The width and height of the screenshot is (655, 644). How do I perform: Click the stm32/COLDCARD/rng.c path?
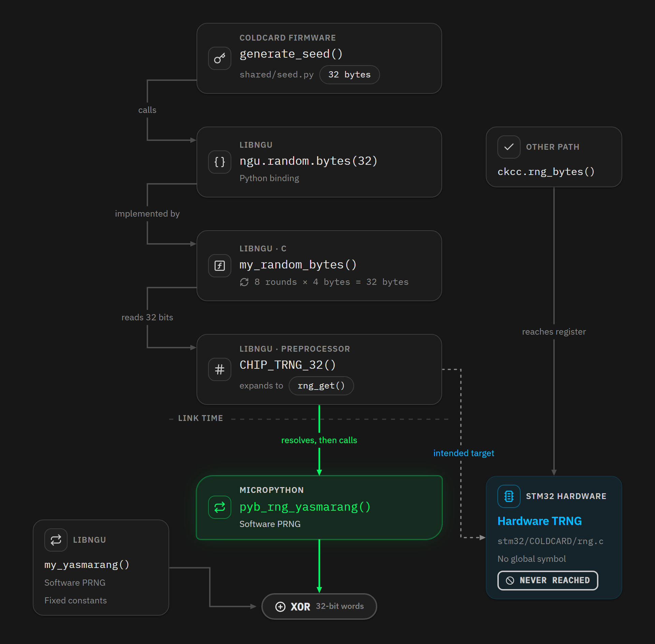(x=550, y=541)
